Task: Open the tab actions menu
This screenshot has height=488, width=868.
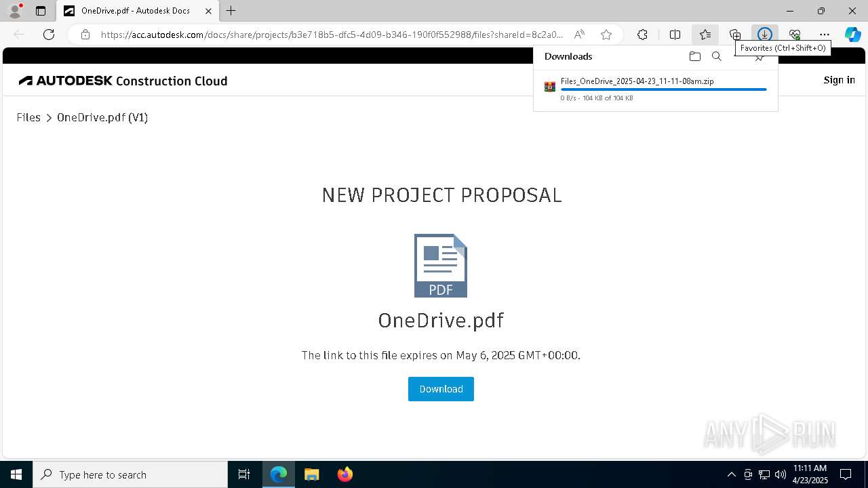Action: pyautogui.click(x=41, y=11)
